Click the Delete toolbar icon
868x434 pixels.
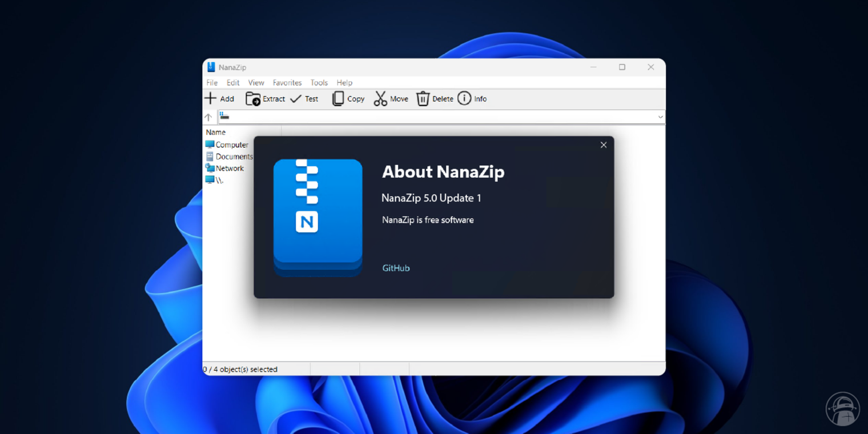pyautogui.click(x=423, y=98)
